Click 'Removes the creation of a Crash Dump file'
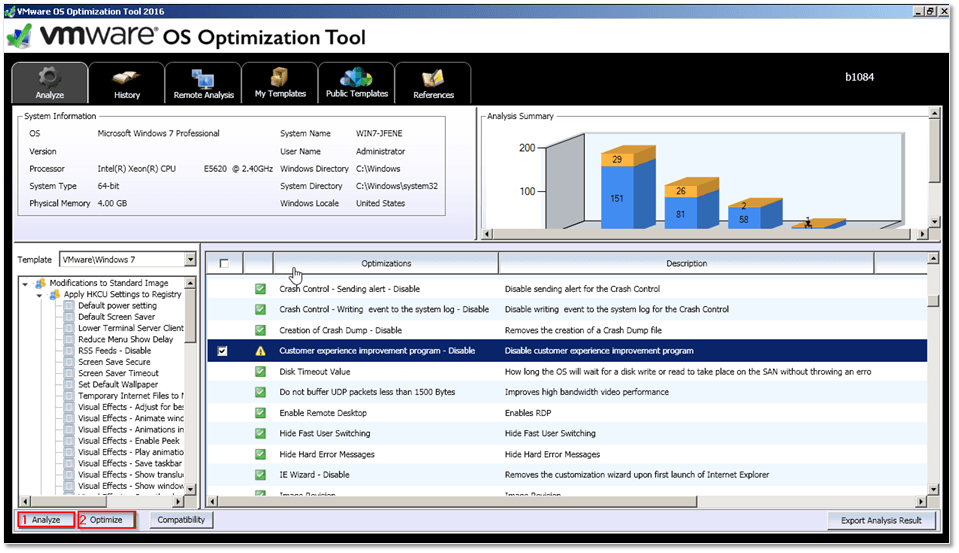 583,330
